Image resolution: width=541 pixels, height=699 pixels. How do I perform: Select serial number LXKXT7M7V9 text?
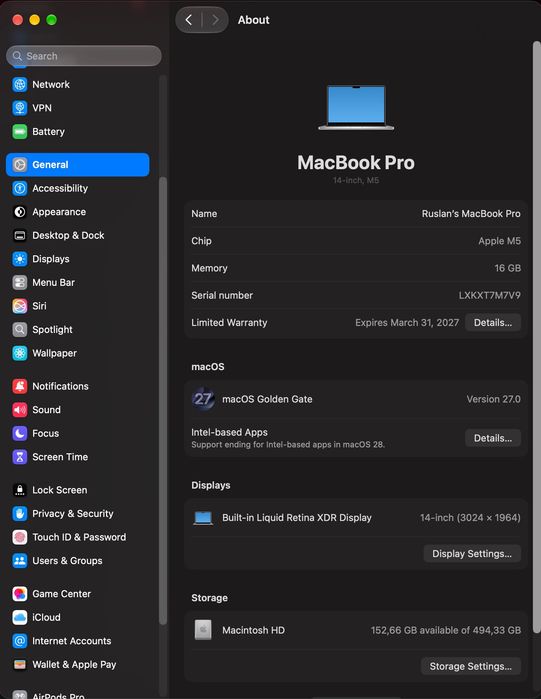click(489, 295)
